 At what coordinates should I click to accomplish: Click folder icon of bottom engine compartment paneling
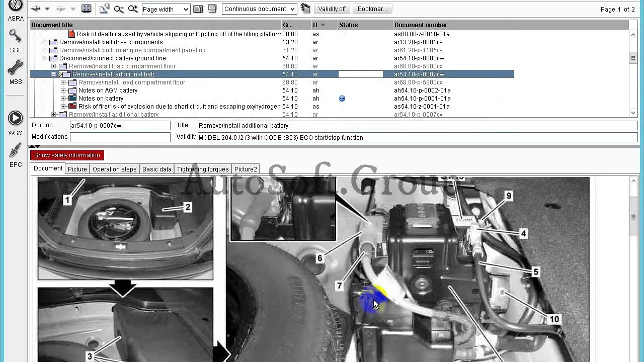[x=53, y=50]
